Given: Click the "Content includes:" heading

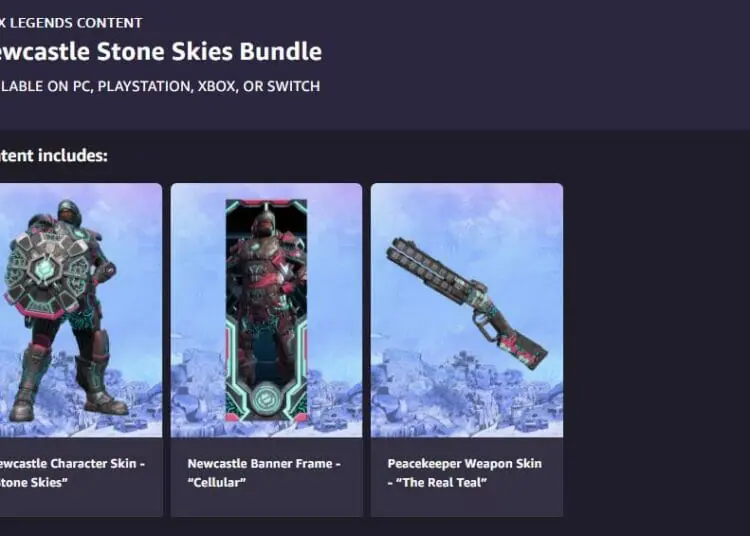Looking at the screenshot, I should tap(54, 156).
